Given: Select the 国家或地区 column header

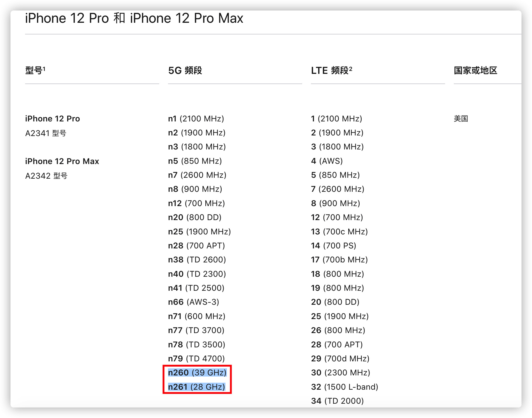Looking at the screenshot, I should (x=475, y=70).
